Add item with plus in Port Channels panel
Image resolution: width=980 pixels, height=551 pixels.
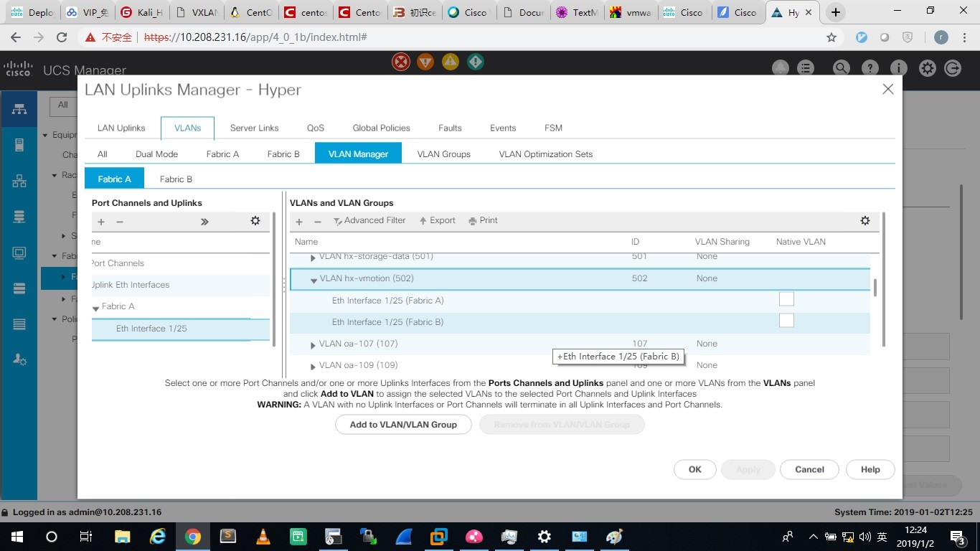tap(101, 222)
